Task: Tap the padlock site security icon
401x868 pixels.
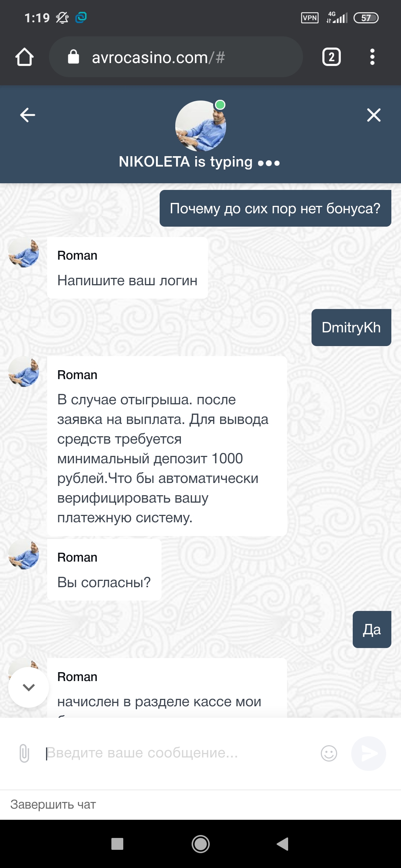Action: (x=74, y=57)
